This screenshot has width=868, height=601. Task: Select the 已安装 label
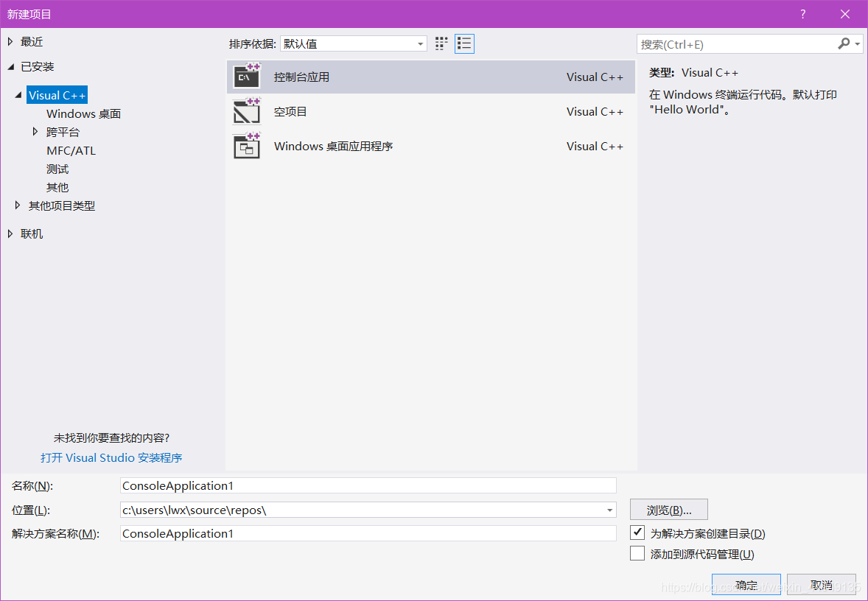(x=37, y=67)
